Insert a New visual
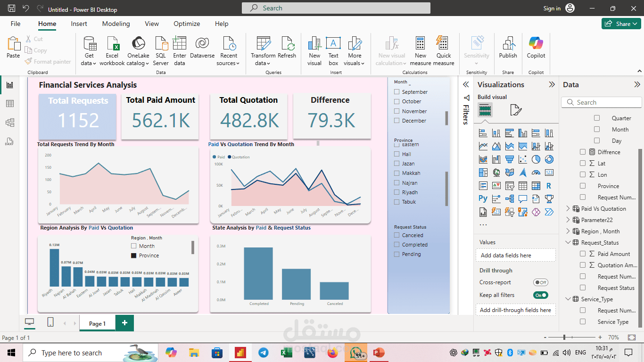 pyautogui.click(x=314, y=51)
